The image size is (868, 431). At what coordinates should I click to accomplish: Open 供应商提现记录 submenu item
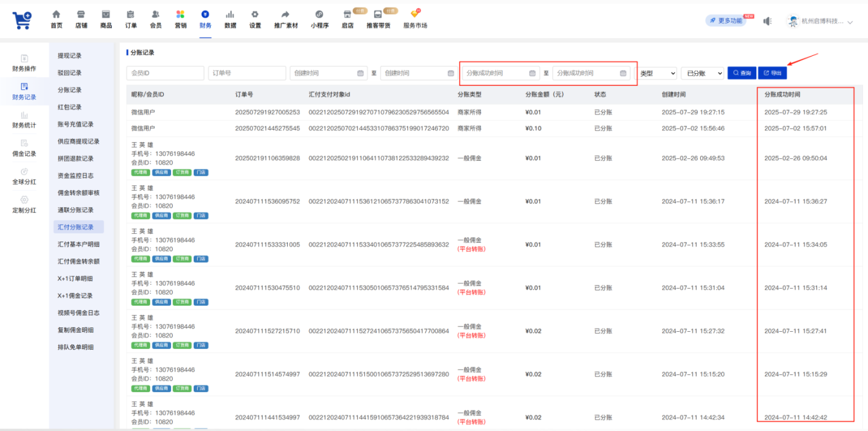tap(78, 142)
